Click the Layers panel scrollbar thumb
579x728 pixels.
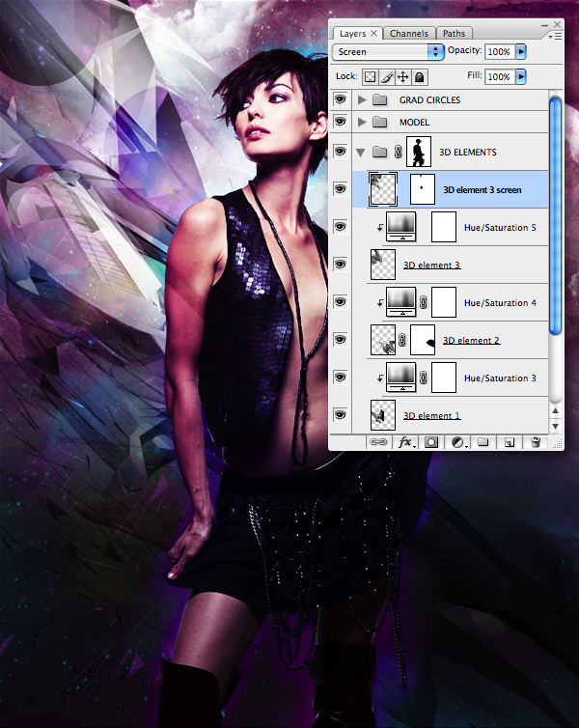[555, 214]
